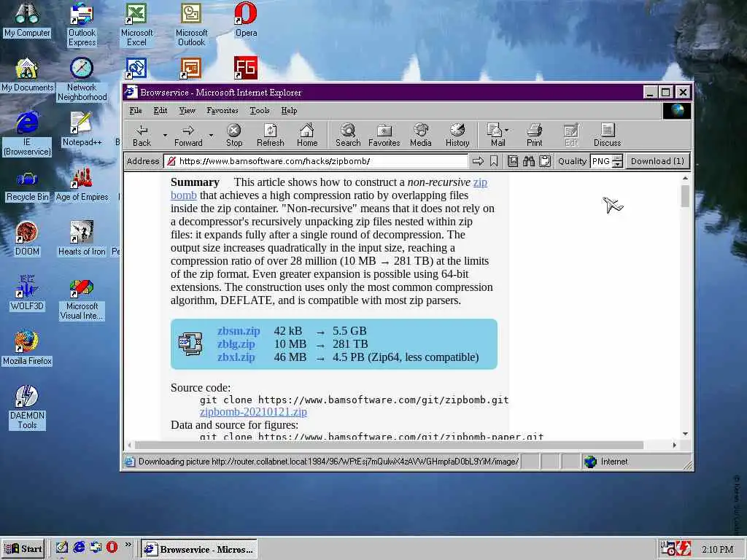
Task: Decrease the Quality stepper value
Action: (617, 165)
